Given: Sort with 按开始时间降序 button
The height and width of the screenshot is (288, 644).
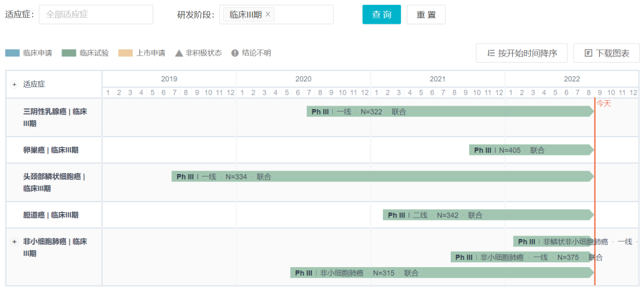Looking at the screenshot, I should [521, 53].
